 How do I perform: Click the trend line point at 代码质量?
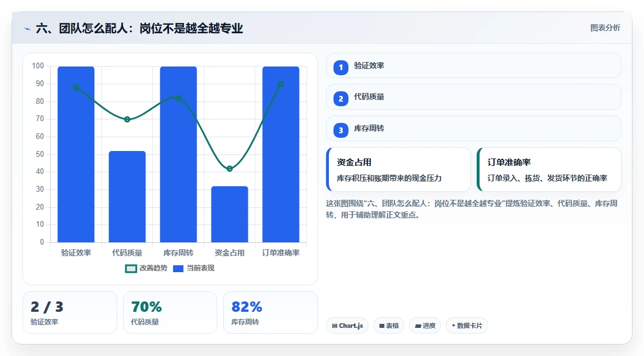(x=127, y=119)
